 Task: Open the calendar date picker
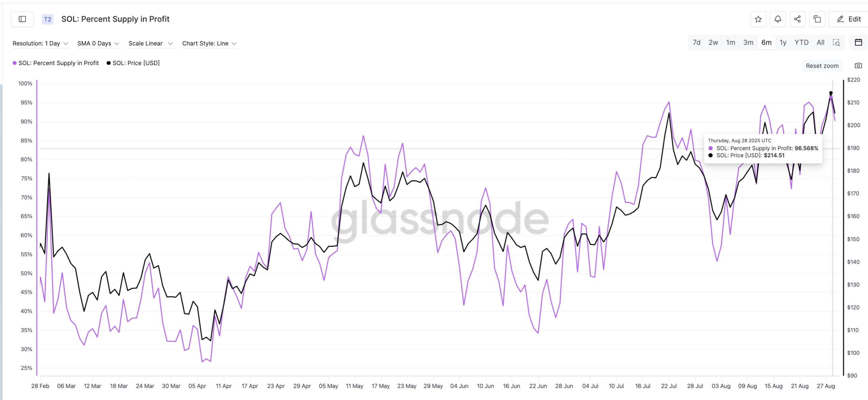[859, 42]
